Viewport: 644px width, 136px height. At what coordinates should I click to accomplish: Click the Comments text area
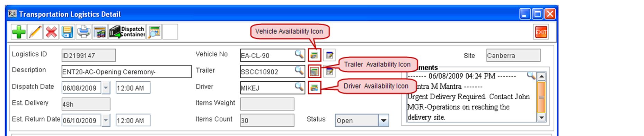coord(471,97)
